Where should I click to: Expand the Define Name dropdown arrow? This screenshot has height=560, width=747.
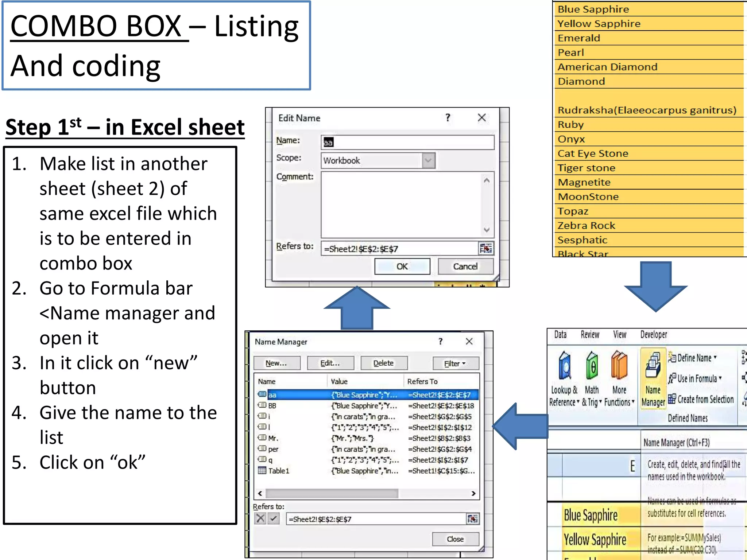coord(715,358)
